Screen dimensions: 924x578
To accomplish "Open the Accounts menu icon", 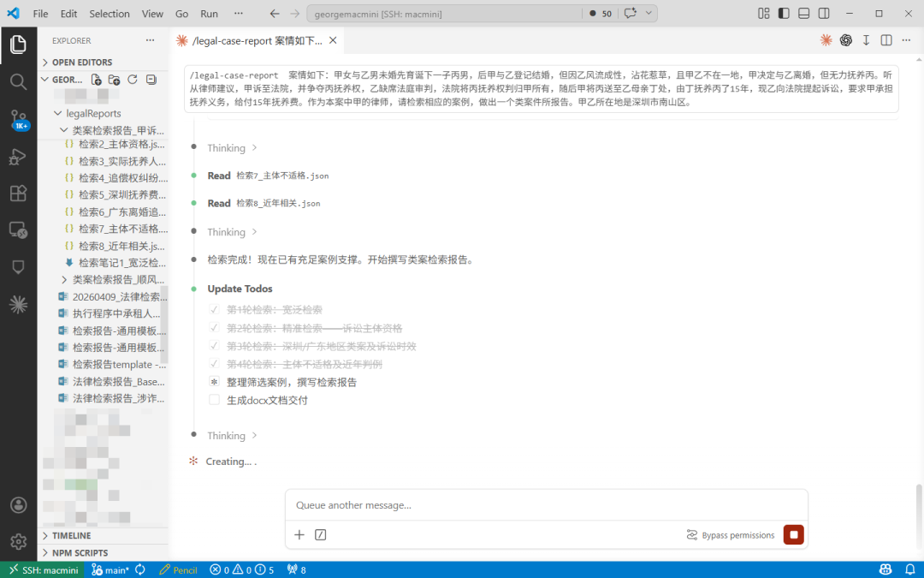I will (x=18, y=505).
